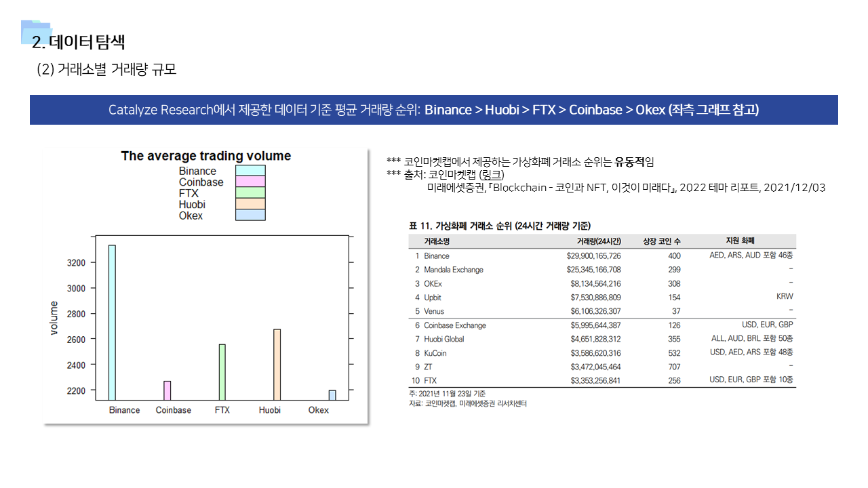Click the 'FTX' x-axis label under the chart
Screen dimensions: 868x488
(222, 410)
